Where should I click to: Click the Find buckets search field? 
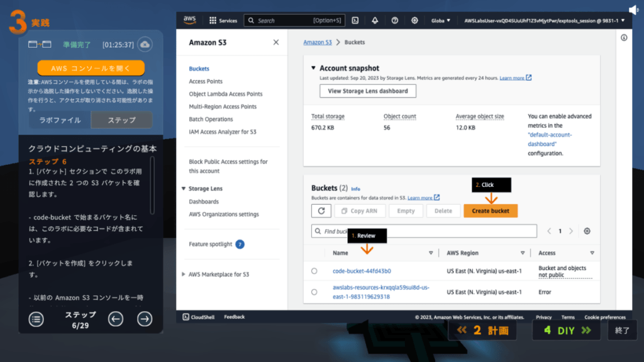[424, 231]
